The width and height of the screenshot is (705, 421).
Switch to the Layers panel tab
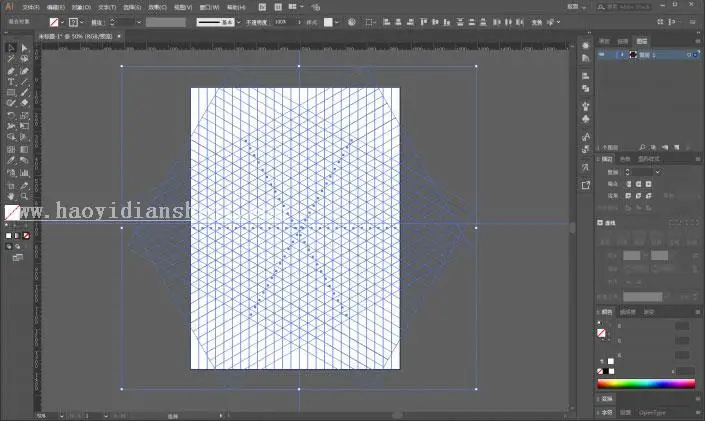[x=642, y=41]
